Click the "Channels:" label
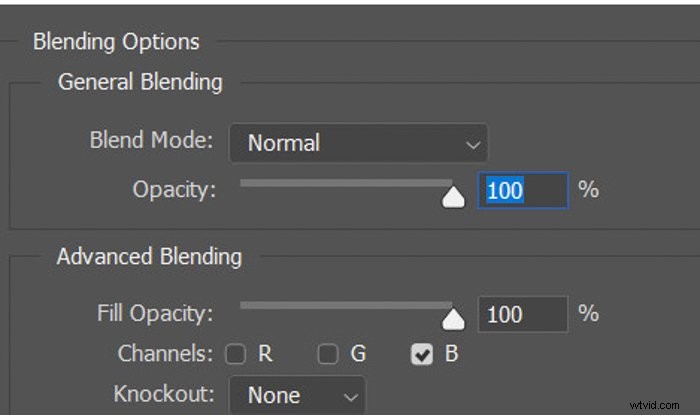The height and width of the screenshot is (415, 700). pyautogui.click(x=166, y=353)
